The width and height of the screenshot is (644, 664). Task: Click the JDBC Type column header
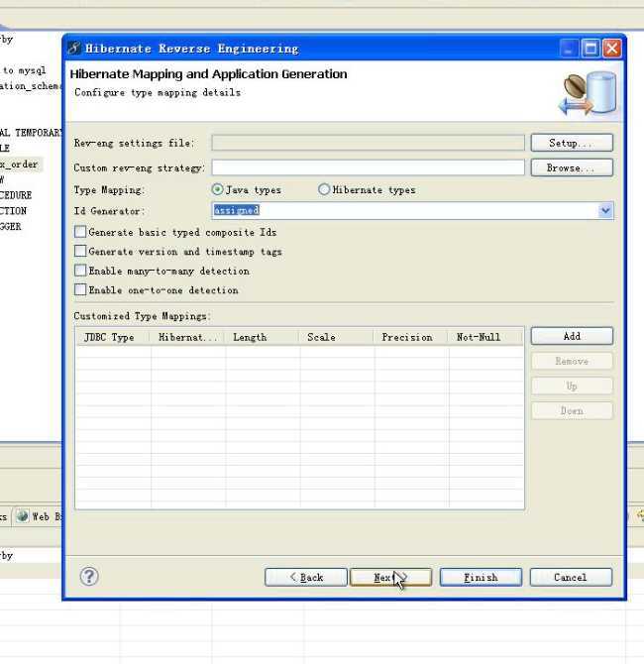pos(113,338)
